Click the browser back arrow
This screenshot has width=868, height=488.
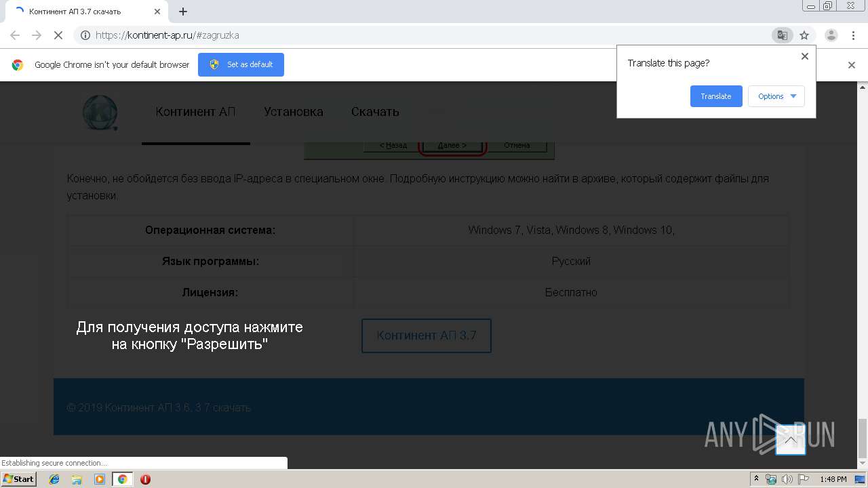(x=15, y=35)
